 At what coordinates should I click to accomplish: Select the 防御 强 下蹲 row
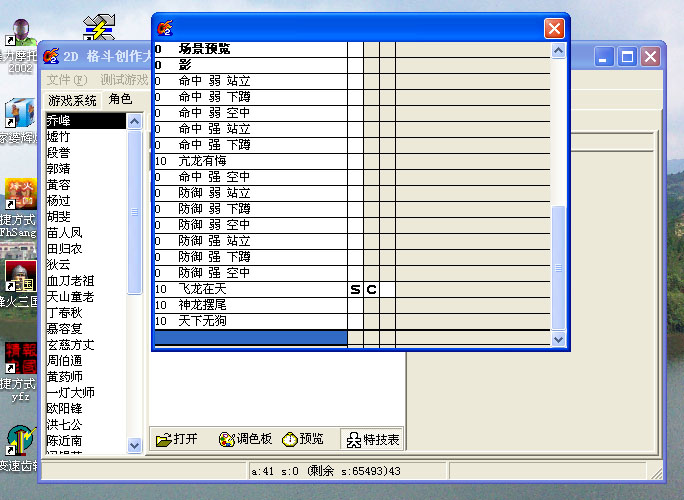251,257
